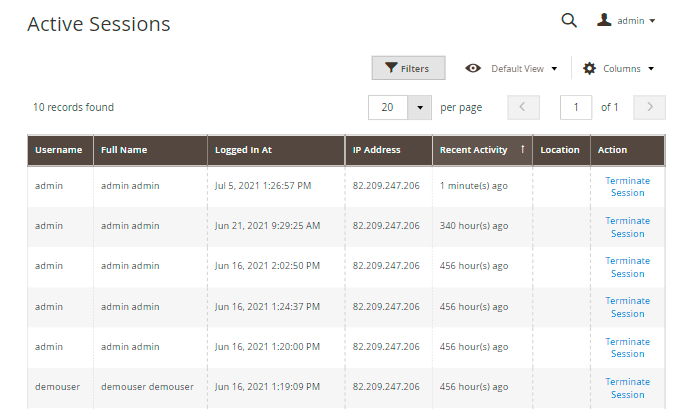
Task: Toggle Recent Activity sort order arrow
Action: coord(521,150)
